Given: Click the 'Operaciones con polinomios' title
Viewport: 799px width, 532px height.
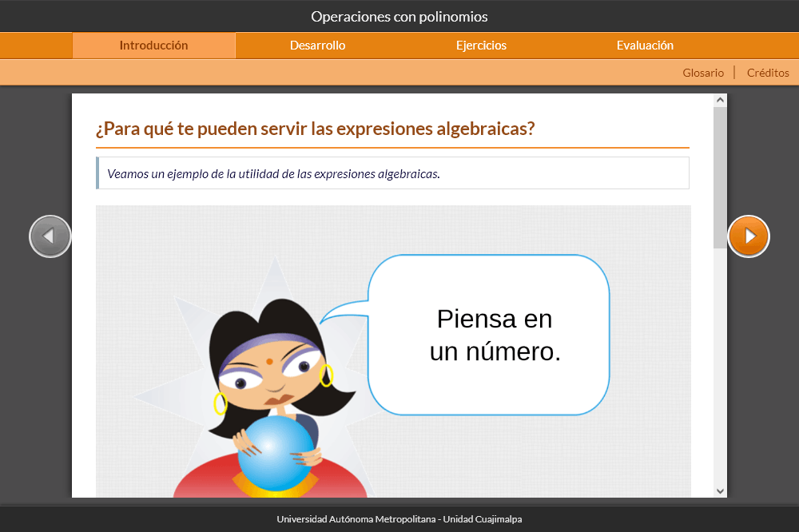Looking at the screenshot, I should pyautogui.click(x=399, y=17).
